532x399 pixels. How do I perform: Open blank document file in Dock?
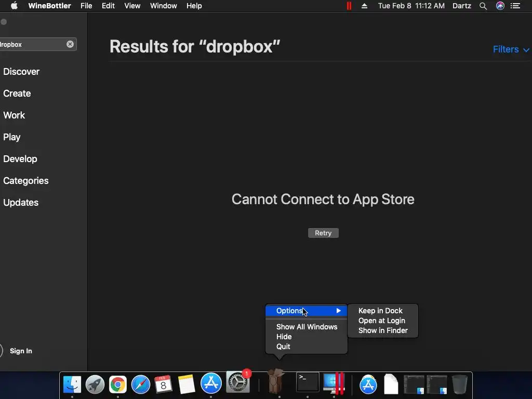391,384
